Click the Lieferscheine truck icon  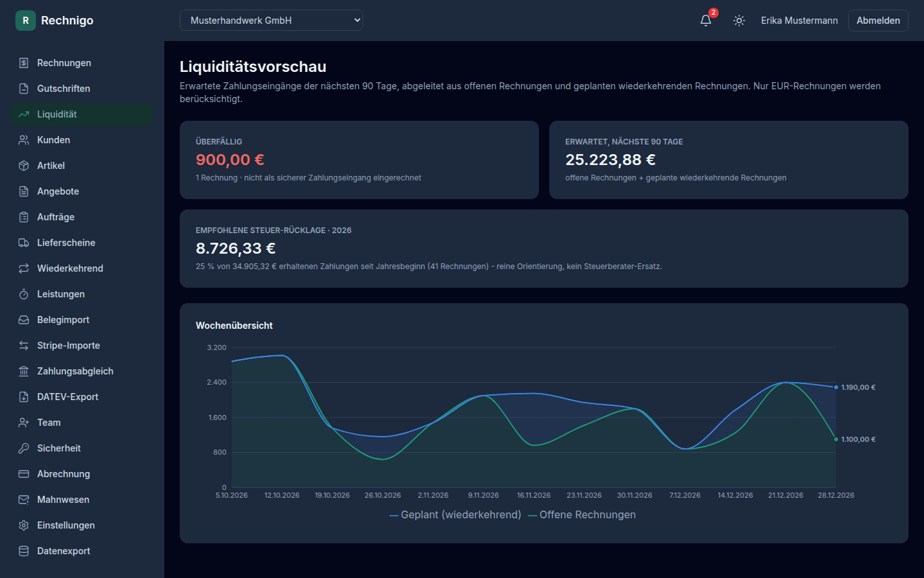24,243
